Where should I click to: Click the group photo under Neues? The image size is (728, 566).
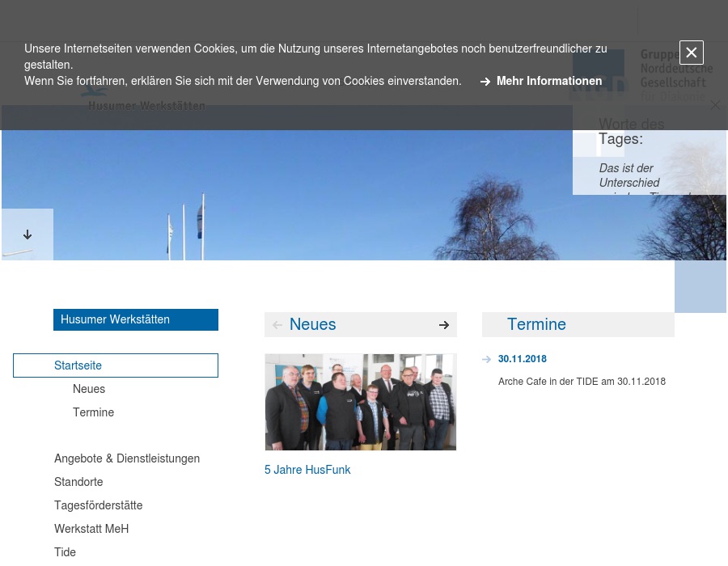pos(361,402)
